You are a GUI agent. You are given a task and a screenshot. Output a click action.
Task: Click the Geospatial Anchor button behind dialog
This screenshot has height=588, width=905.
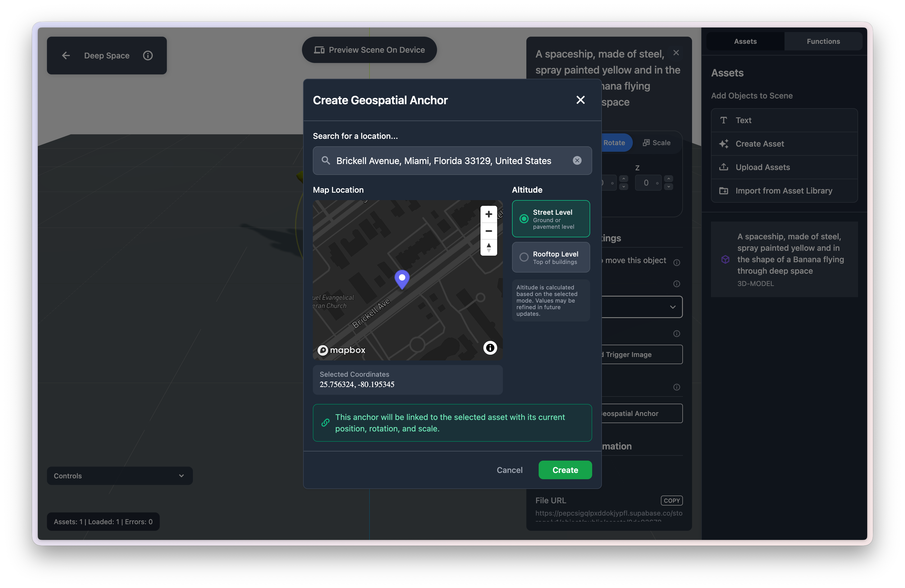click(642, 413)
